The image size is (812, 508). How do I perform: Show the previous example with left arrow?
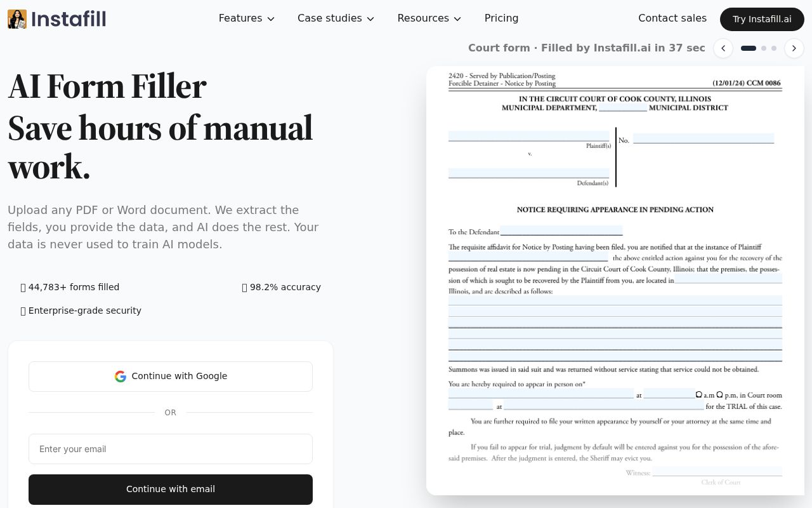coord(723,48)
